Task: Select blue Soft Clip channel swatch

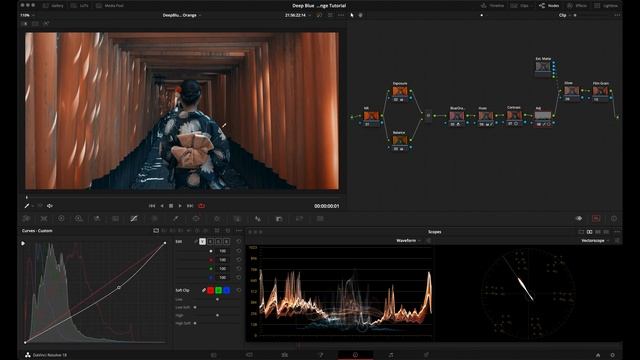Action: (x=227, y=290)
